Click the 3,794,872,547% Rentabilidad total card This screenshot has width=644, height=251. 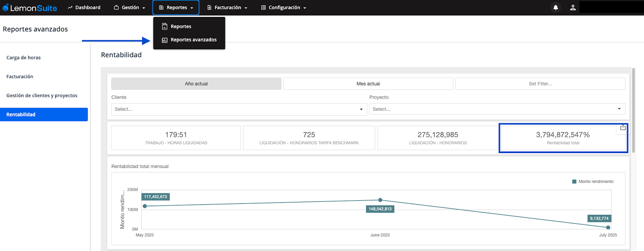pos(563,138)
